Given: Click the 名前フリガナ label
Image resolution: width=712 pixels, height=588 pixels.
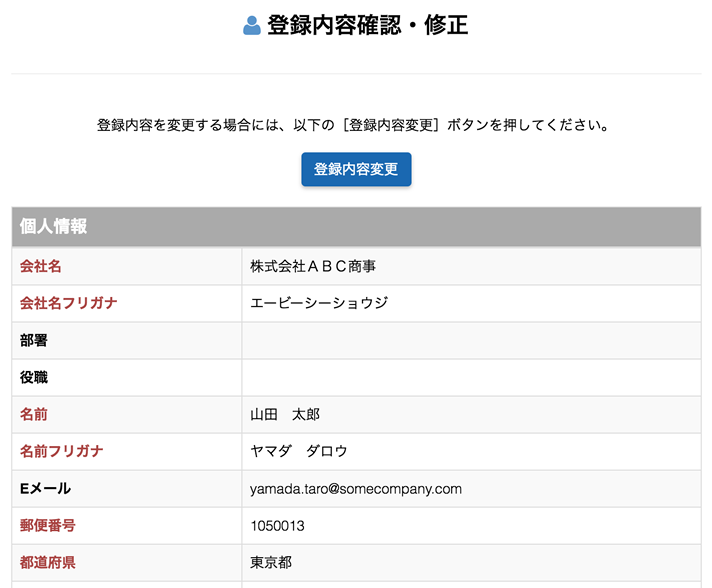Looking at the screenshot, I should click(62, 451).
